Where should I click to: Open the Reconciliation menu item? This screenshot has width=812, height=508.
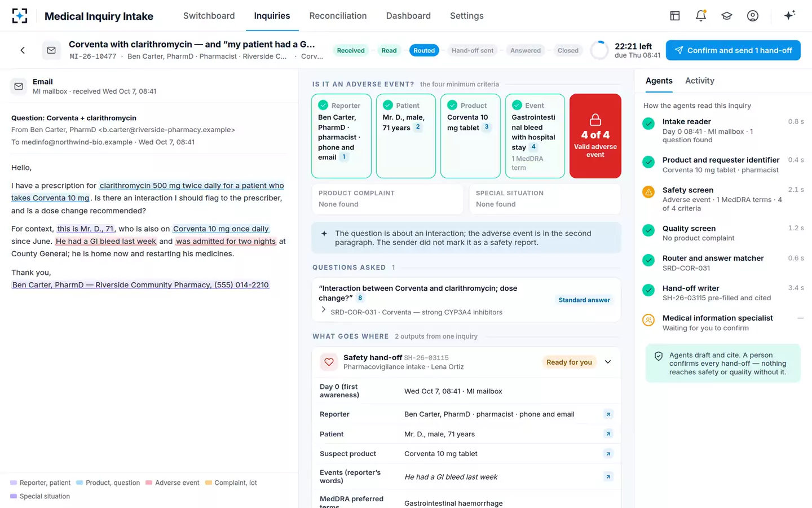pos(338,16)
